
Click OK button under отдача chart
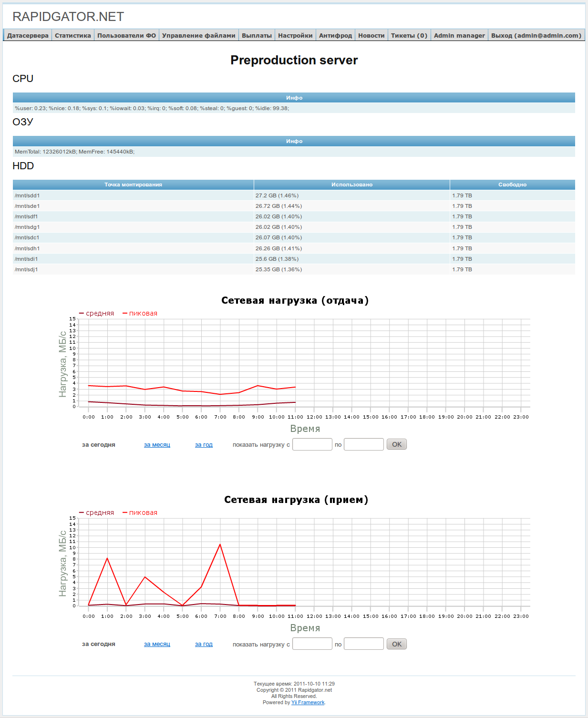coord(397,444)
